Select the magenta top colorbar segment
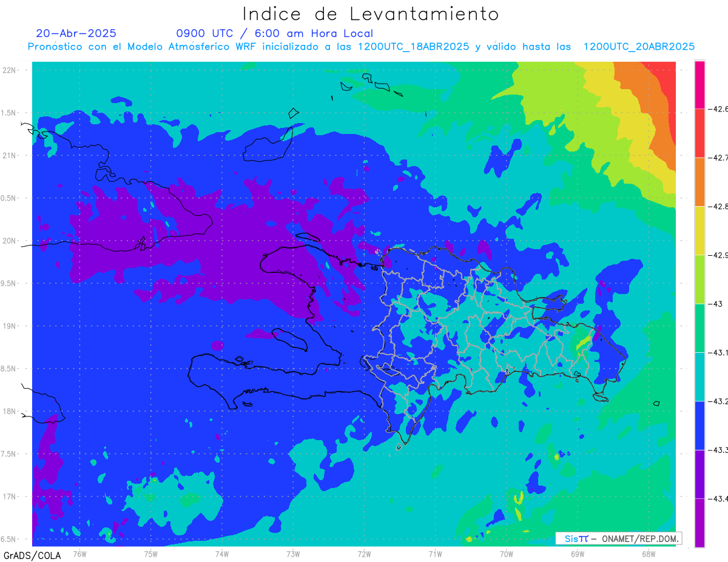 point(699,85)
